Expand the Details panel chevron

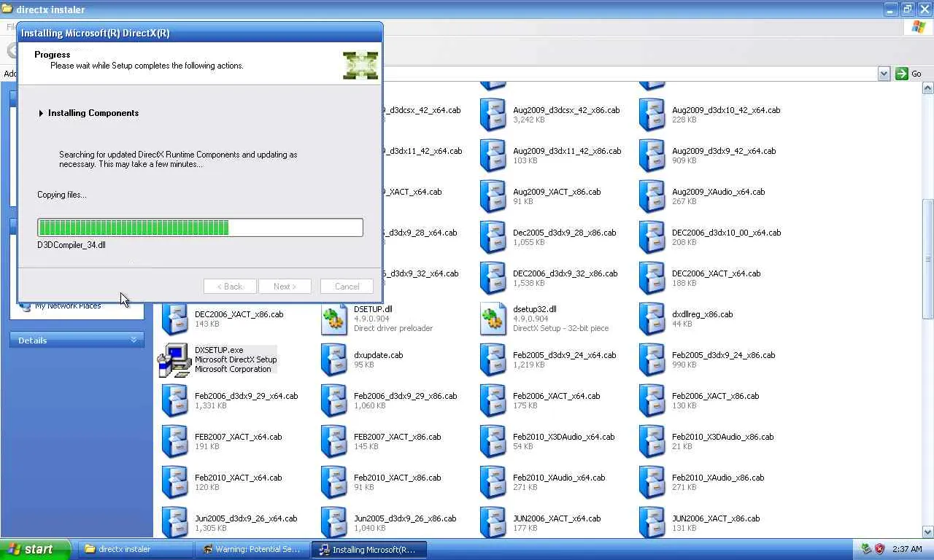(134, 341)
